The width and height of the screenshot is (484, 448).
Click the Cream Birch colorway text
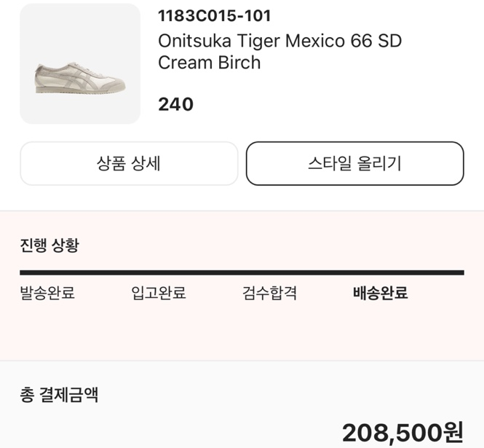point(209,63)
